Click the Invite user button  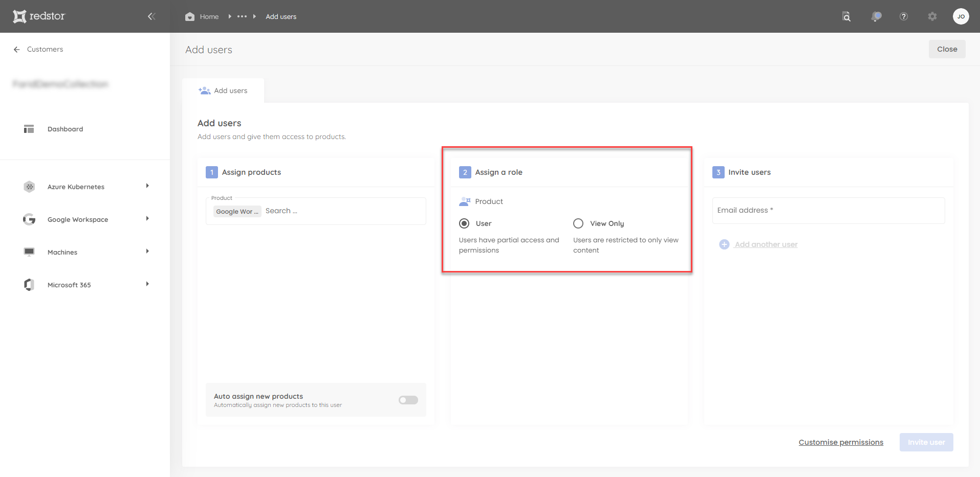pyautogui.click(x=926, y=442)
